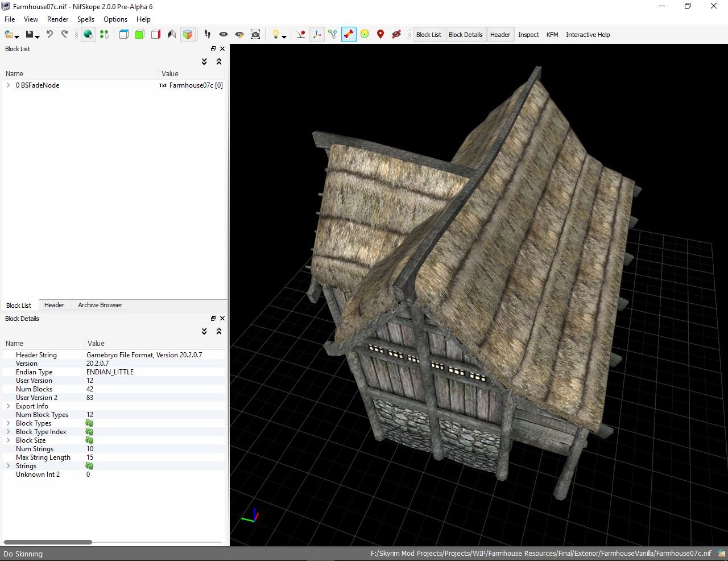Screen dimensions: 728x561
Task: Open the Options menu
Action: click(x=115, y=19)
